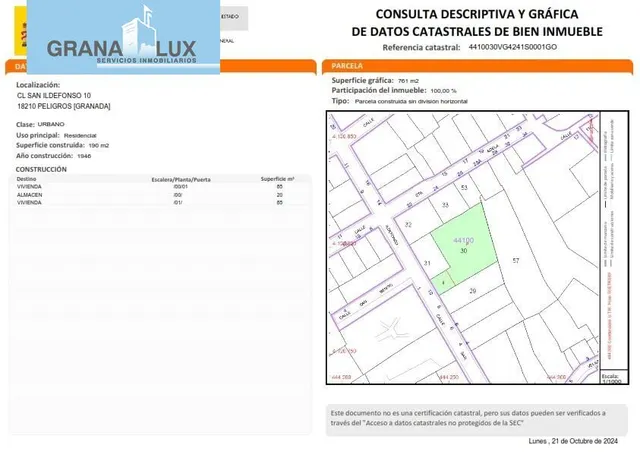The width and height of the screenshot is (640, 452).
Task: Click the date 'Lunes , 21 de Octubre de 2024'
Action: 573,441
